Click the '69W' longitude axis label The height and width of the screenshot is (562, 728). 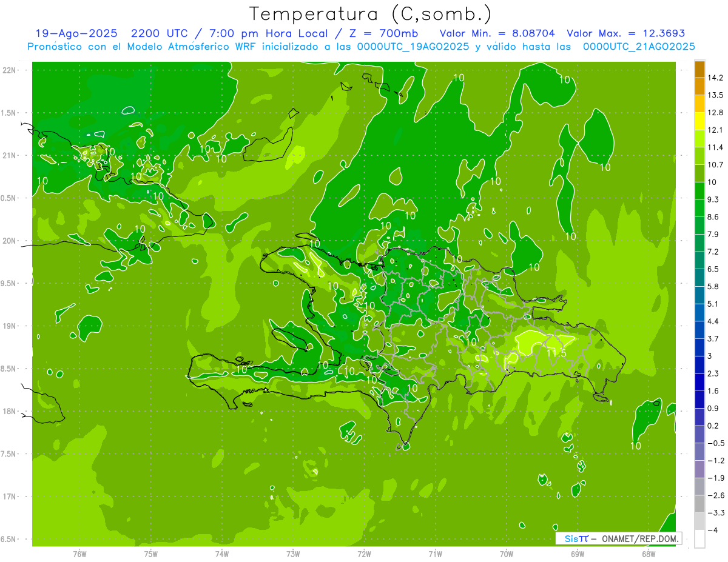pyautogui.click(x=578, y=554)
